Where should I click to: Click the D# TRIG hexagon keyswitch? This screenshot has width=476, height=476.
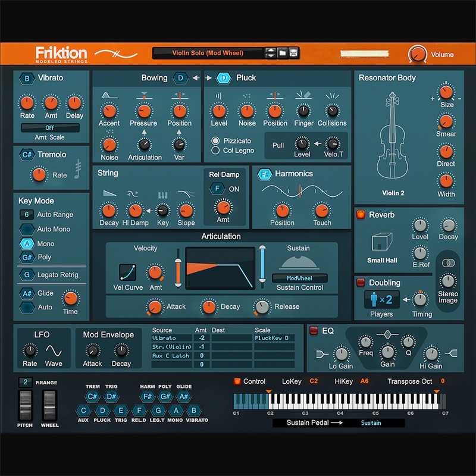111,396
